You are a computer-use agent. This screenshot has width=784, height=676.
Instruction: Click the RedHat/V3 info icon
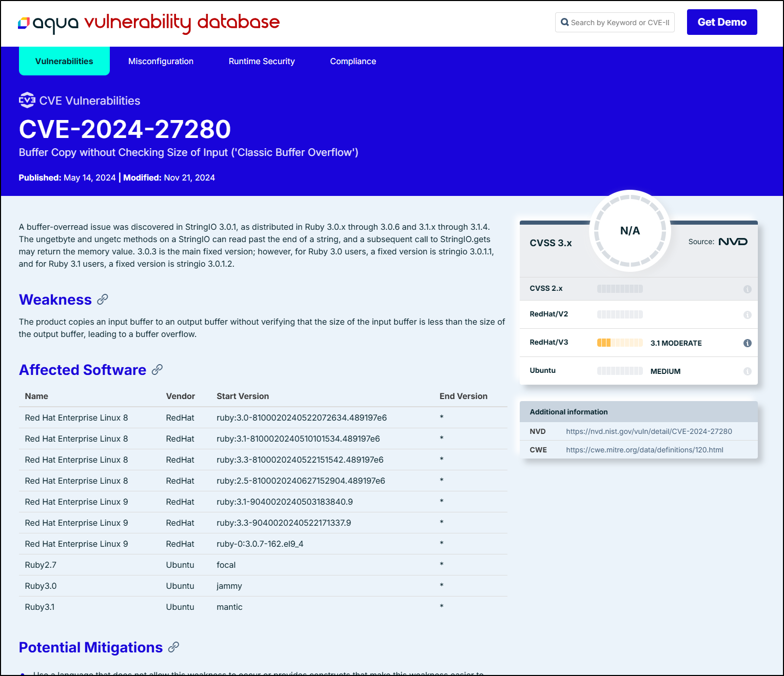(747, 343)
